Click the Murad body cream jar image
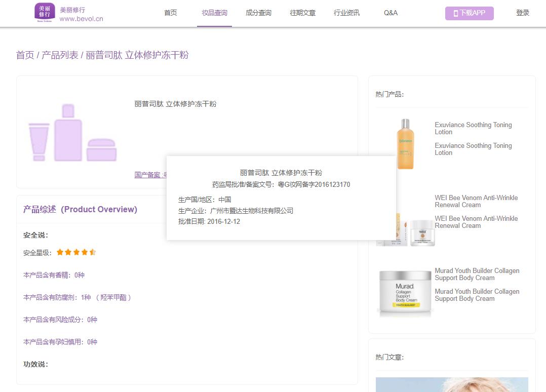 [405, 293]
